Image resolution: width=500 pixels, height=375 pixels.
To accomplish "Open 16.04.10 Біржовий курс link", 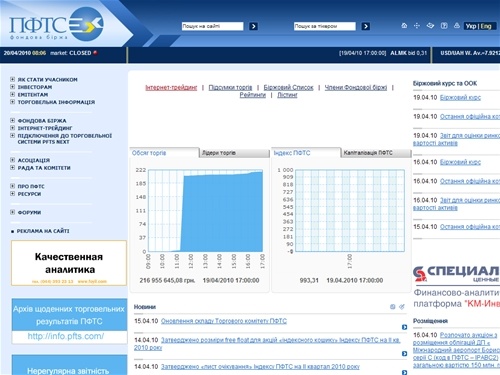I will (x=460, y=162).
